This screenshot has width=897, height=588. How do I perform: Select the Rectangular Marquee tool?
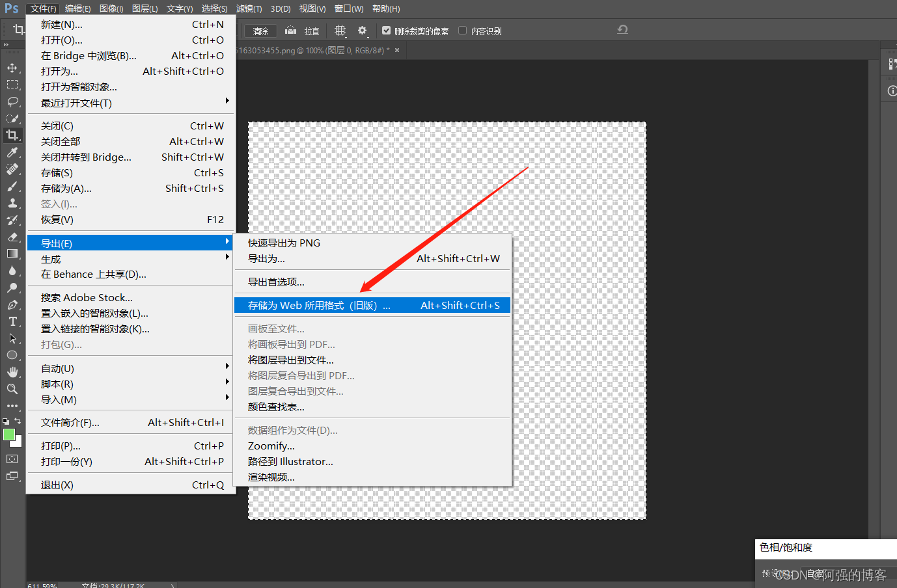click(12, 85)
